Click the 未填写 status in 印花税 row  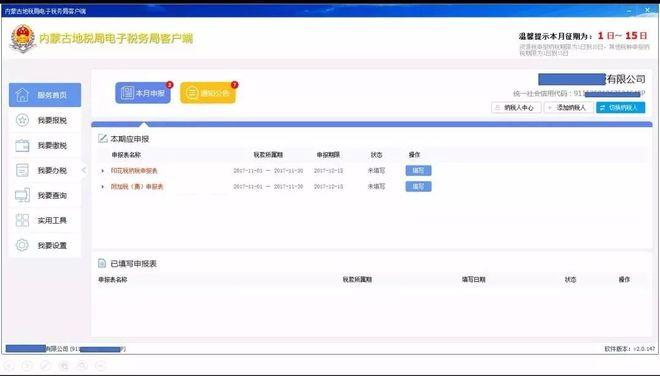(x=376, y=171)
